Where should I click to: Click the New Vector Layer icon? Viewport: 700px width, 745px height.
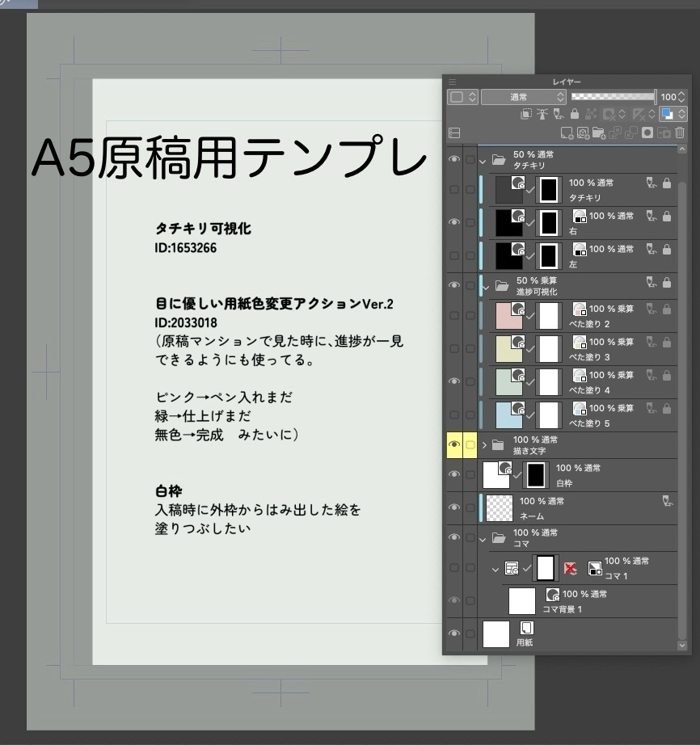(583, 133)
